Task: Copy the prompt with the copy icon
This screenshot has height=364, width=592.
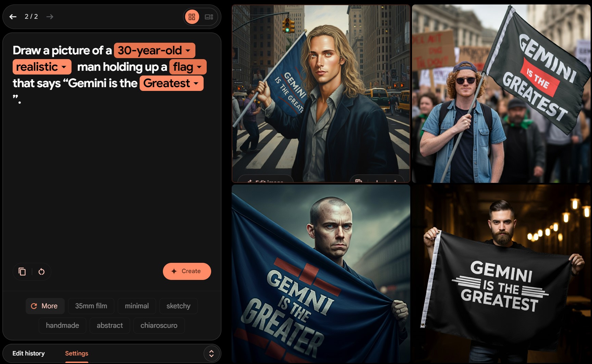Action: tap(22, 272)
